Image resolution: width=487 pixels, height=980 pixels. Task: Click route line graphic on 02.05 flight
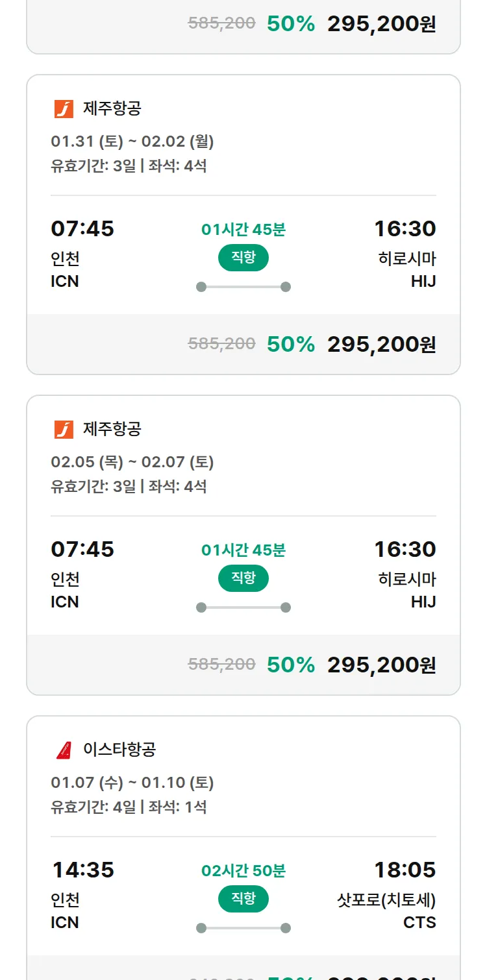[x=243, y=607]
